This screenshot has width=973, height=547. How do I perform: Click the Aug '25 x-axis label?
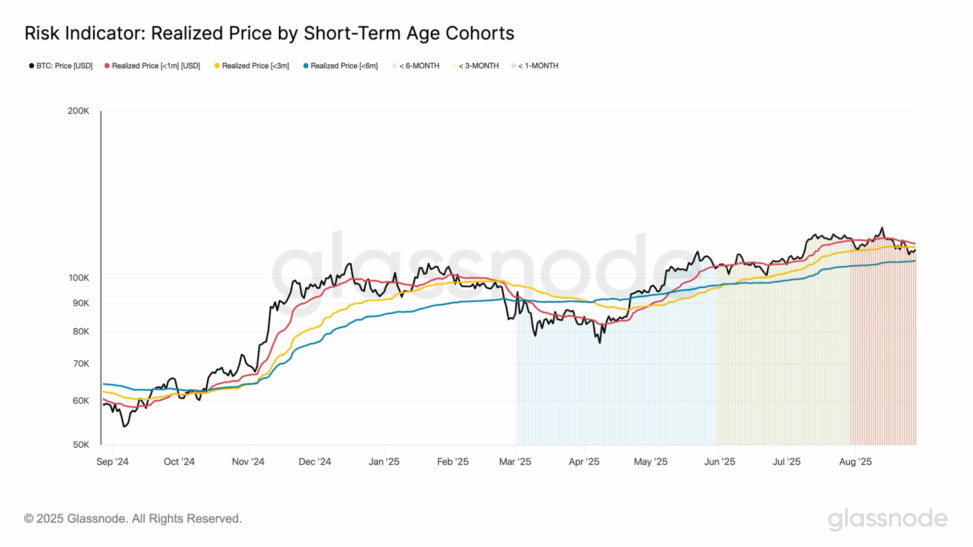point(855,462)
